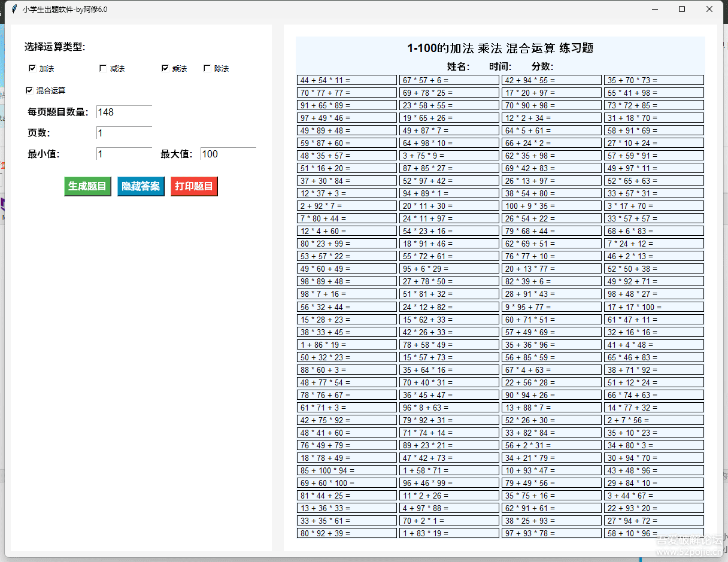The image size is (728, 562).
Task: Uncheck the 加法 operation checkbox
Action: pyautogui.click(x=33, y=68)
